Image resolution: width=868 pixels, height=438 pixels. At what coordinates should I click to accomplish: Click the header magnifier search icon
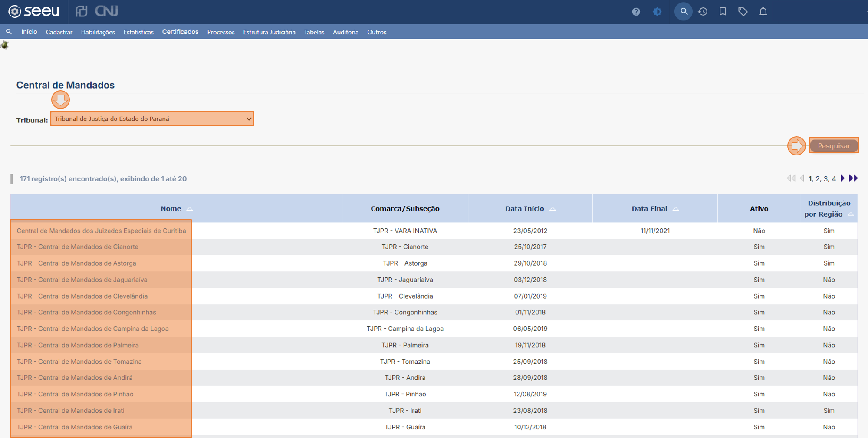pos(684,11)
